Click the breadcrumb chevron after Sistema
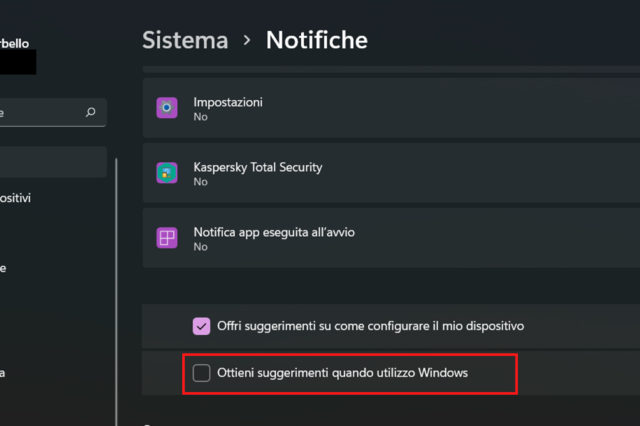The width and height of the screenshot is (640, 426). pos(247,41)
